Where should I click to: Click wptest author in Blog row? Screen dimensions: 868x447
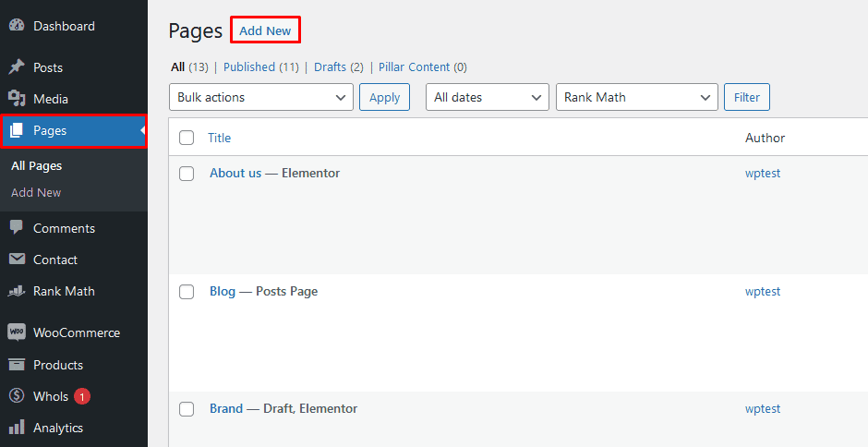[763, 291]
